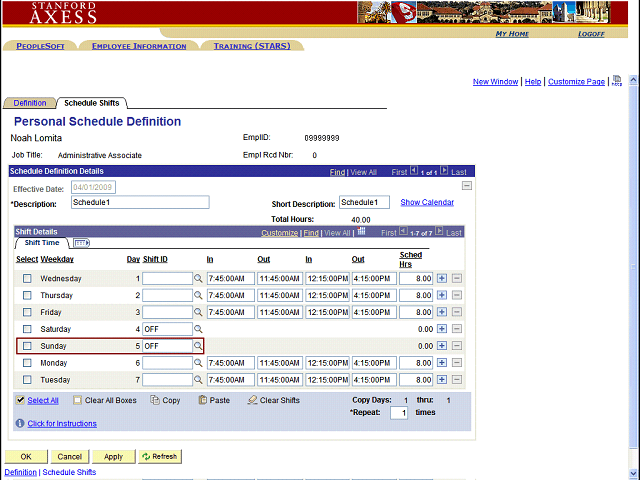Click the Refresh button
The height and width of the screenshot is (480, 640).
pyautogui.click(x=159, y=456)
